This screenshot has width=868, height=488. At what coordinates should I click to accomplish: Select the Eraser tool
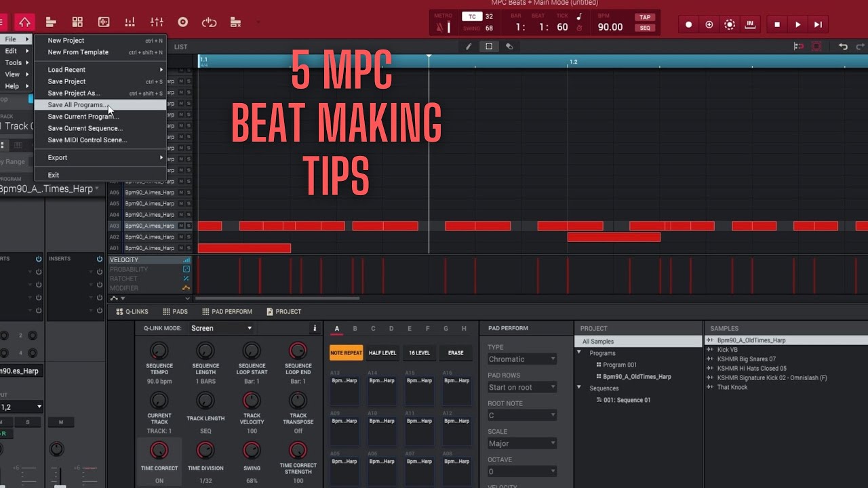click(509, 47)
